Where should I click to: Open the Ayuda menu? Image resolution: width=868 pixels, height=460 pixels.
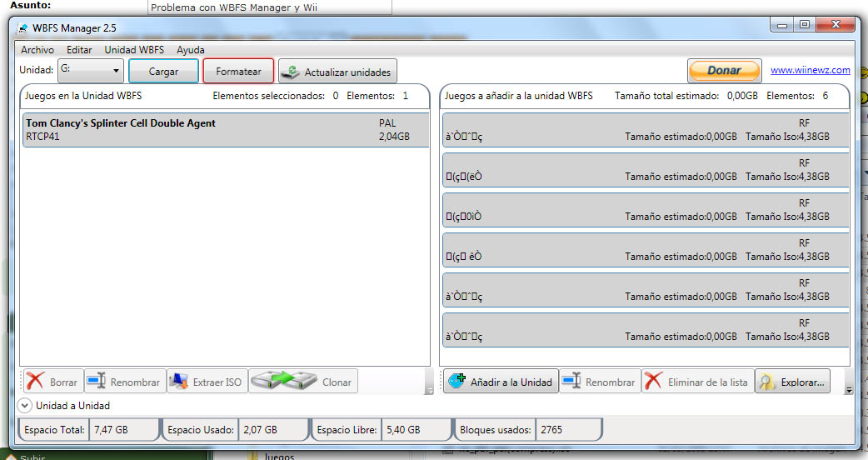point(191,50)
